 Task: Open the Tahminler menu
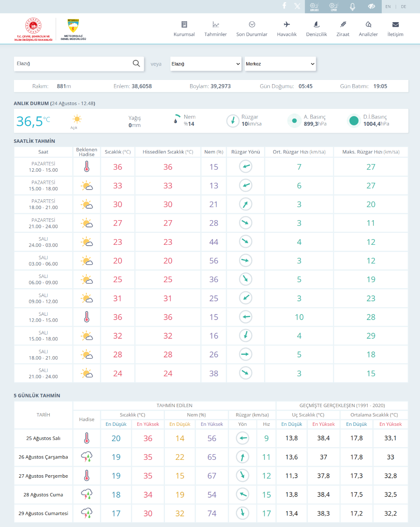click(216, 29)
